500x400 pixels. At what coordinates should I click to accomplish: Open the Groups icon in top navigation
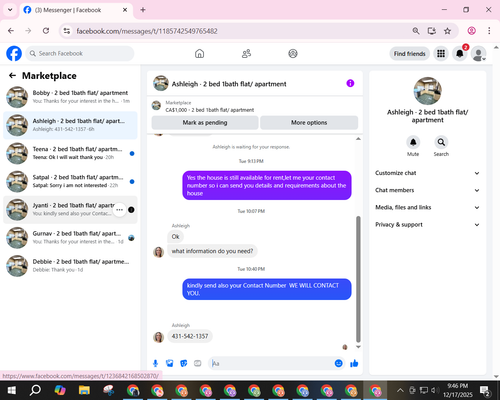[x=293, y=54]
